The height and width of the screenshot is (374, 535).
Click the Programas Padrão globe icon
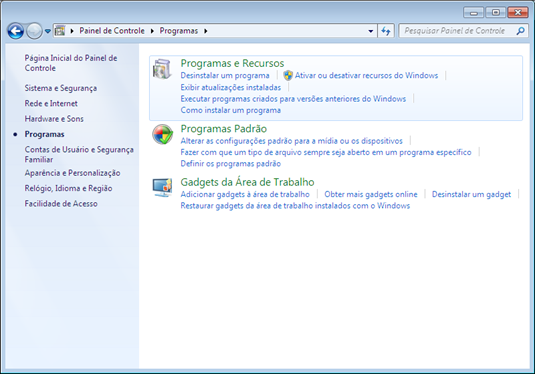162,134
